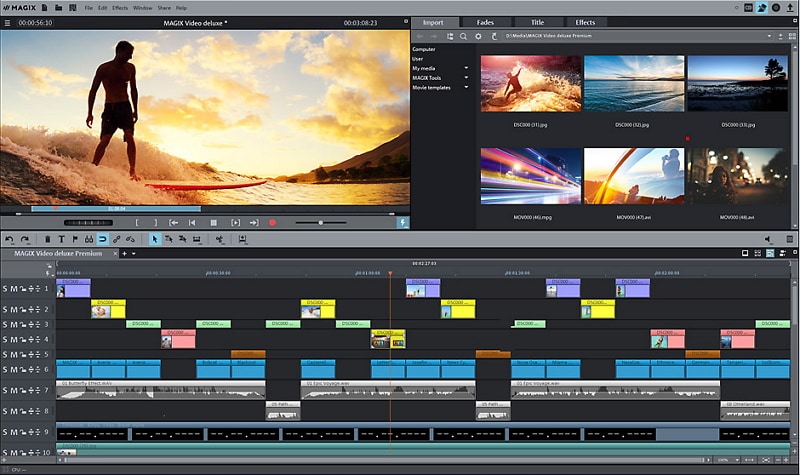This screenshot has width=800, height=475.
Task: Start recording with the red record button
Action: (272, 222)
